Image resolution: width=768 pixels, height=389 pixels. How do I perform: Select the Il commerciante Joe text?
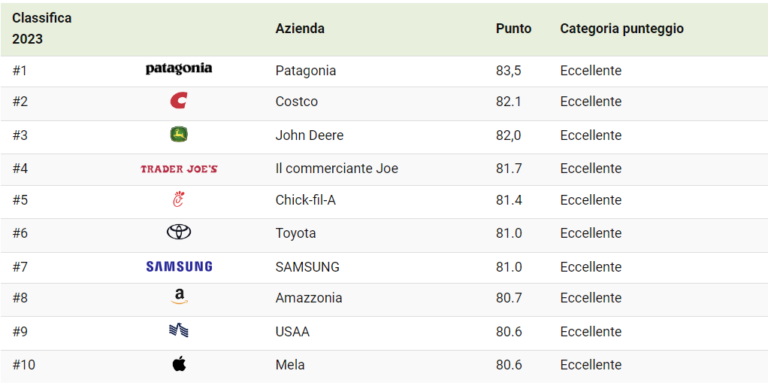tap(336, 169)
